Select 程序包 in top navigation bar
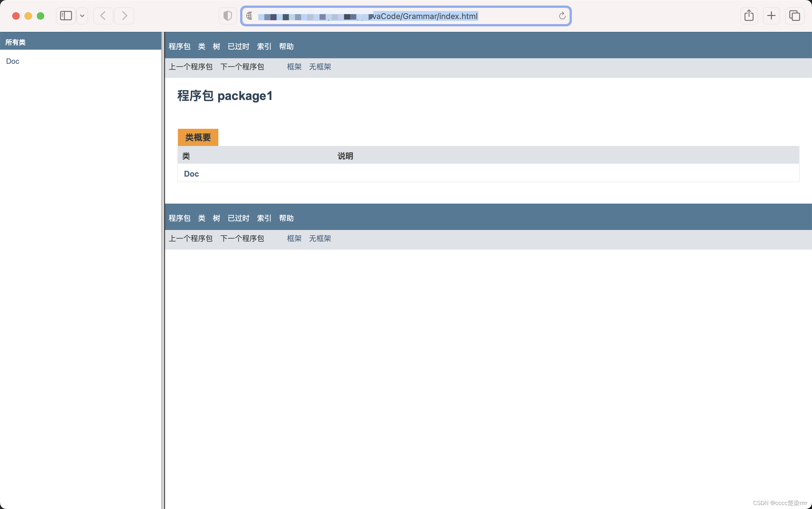The height and width of the screenshot is (509, 812). (179, 47)
